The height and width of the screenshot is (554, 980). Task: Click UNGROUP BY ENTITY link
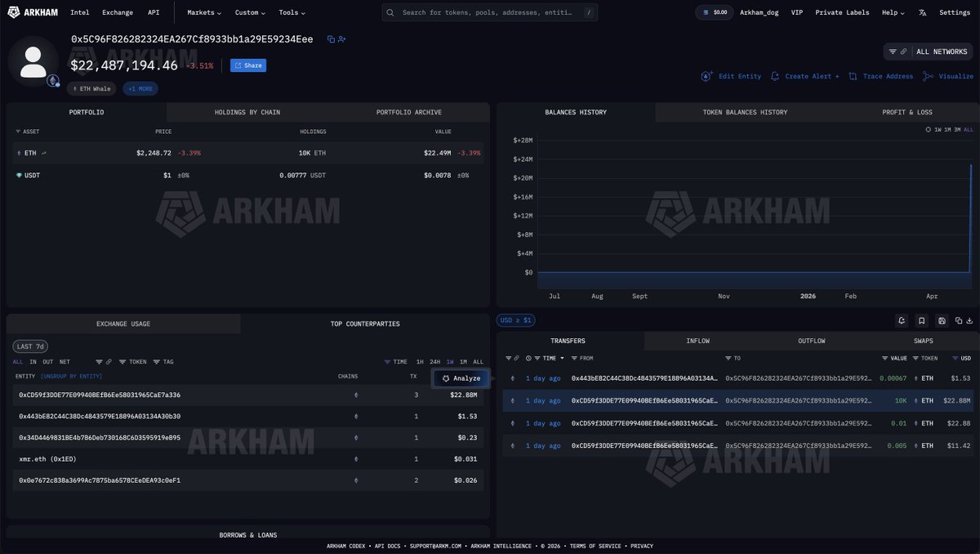click(71, 376)
